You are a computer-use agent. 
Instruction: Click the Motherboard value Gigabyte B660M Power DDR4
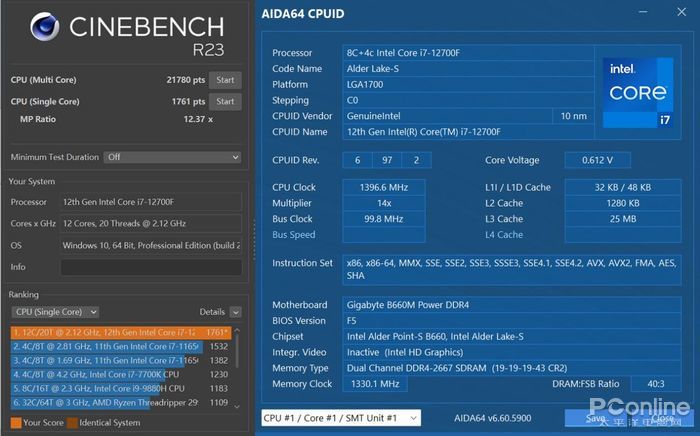point(512,305)
